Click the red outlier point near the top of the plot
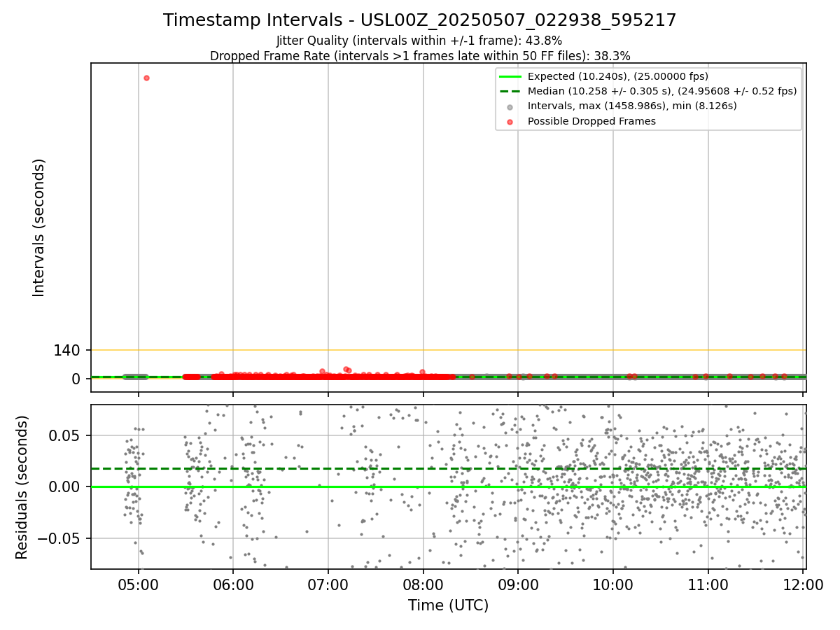The width and height of the screenshot is (840, 630). click(146, 78)
